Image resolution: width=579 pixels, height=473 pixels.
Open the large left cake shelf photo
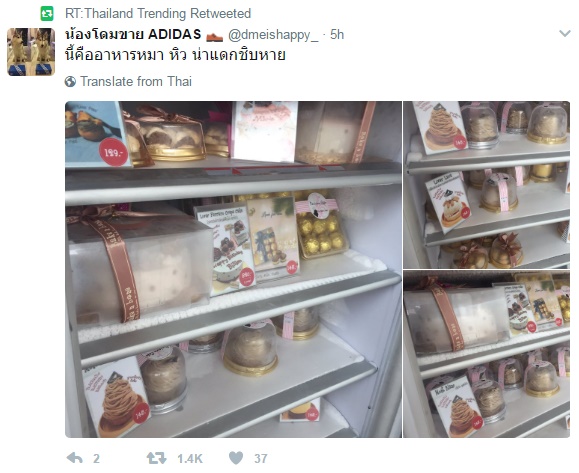tap(233, 269)
